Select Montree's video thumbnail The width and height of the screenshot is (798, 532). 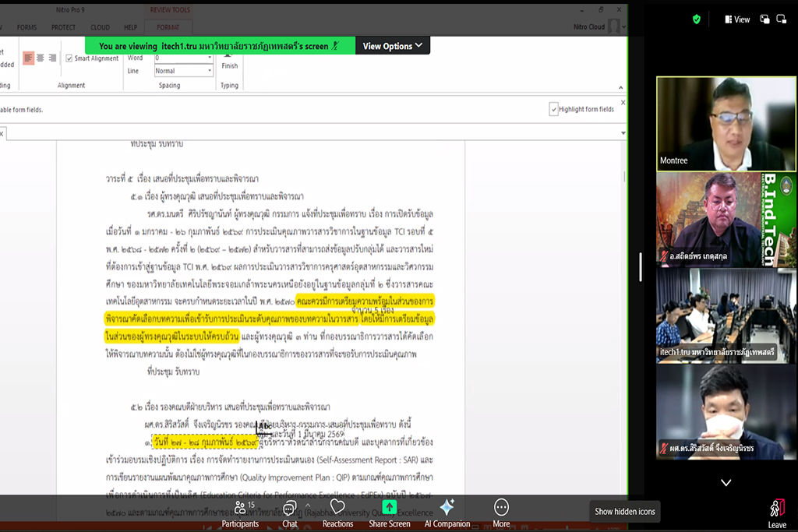(726, 124)
